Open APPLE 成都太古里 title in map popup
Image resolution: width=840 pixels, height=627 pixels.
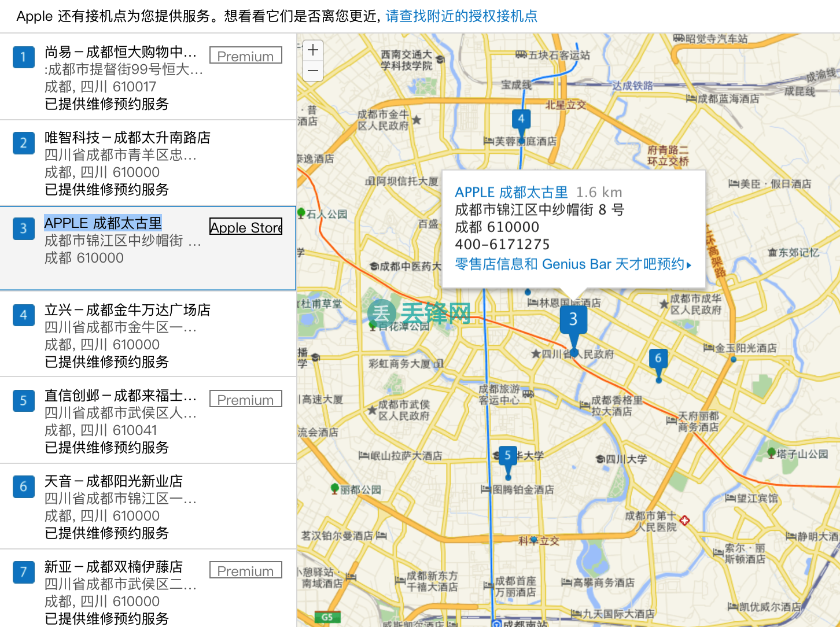(x=511, y=193)
